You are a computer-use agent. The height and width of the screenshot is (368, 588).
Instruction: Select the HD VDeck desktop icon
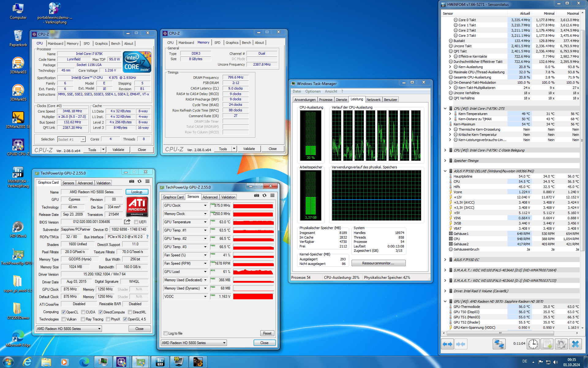coord(18,229)
